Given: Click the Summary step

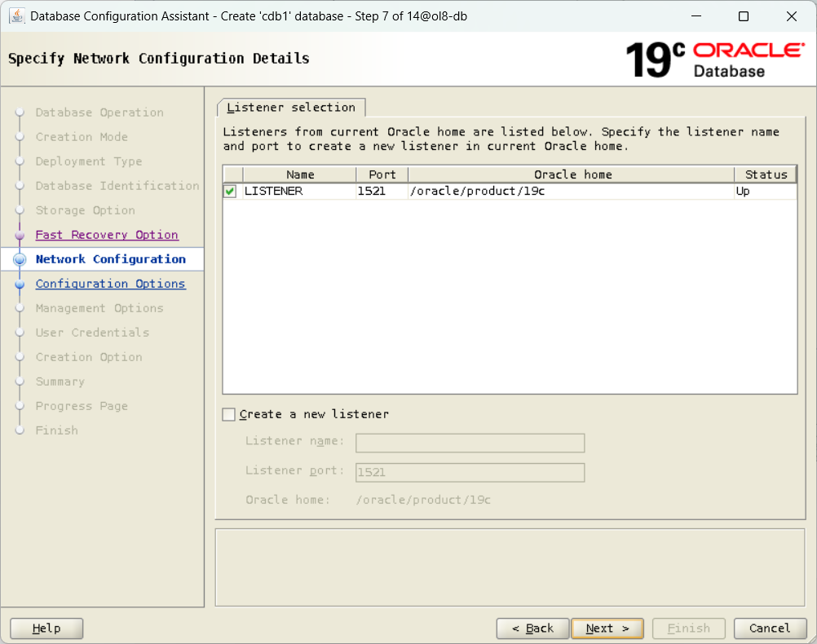Looking at the screenshot, I should 60,382.
